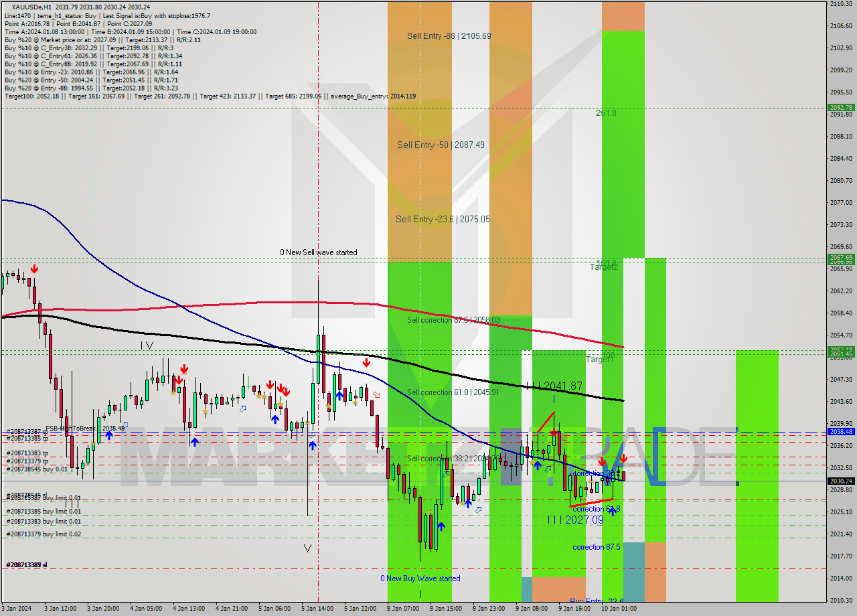Select order '#208713379 tp' line label
This screenshot has width=857, height=616.
click(x=27, y=461)
